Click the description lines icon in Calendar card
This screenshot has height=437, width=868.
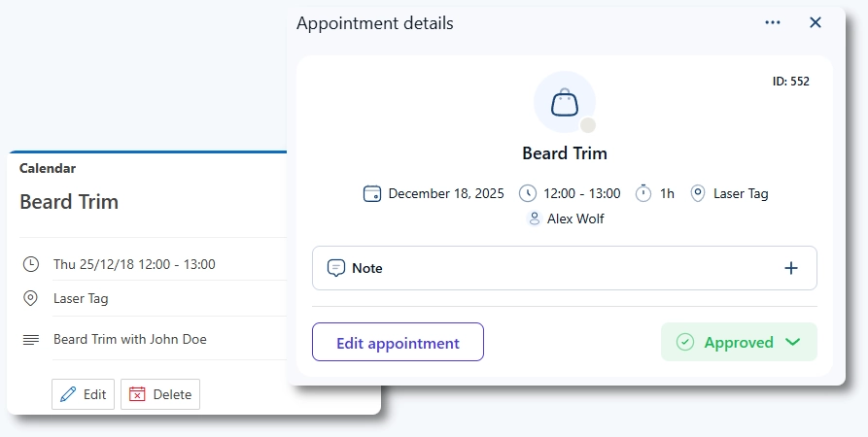pos(31,340)
